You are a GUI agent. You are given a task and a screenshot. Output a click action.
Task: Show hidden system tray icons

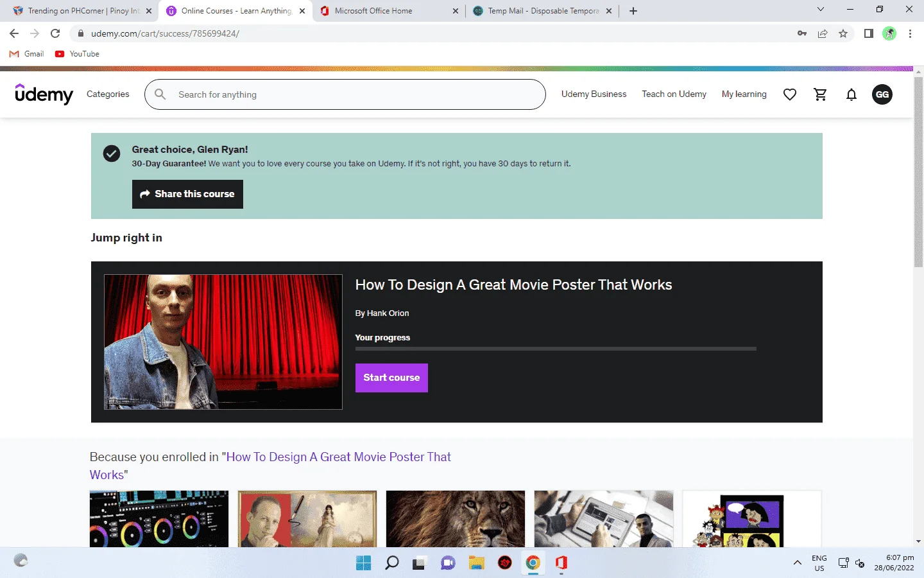pyautogui.click(x=797, y=563)
